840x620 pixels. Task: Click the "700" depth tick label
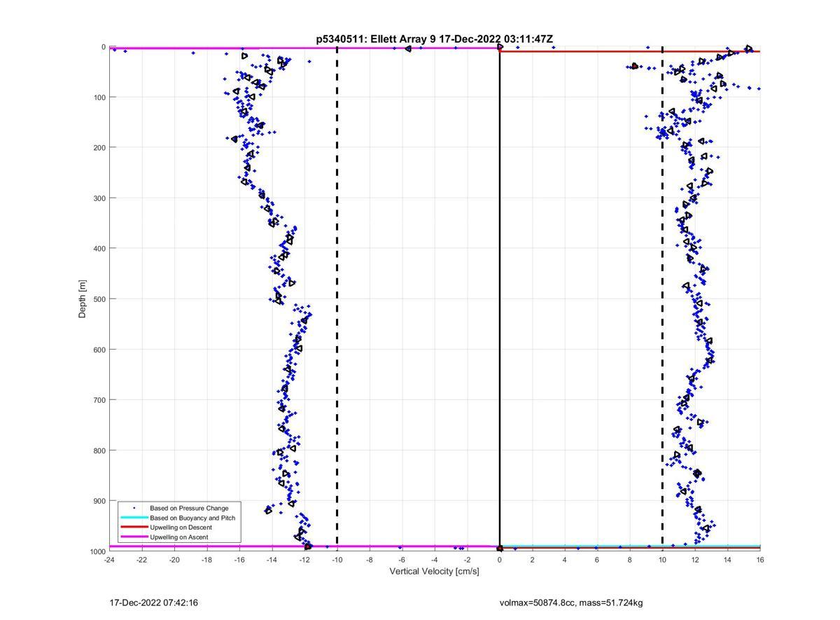[99, 400]
